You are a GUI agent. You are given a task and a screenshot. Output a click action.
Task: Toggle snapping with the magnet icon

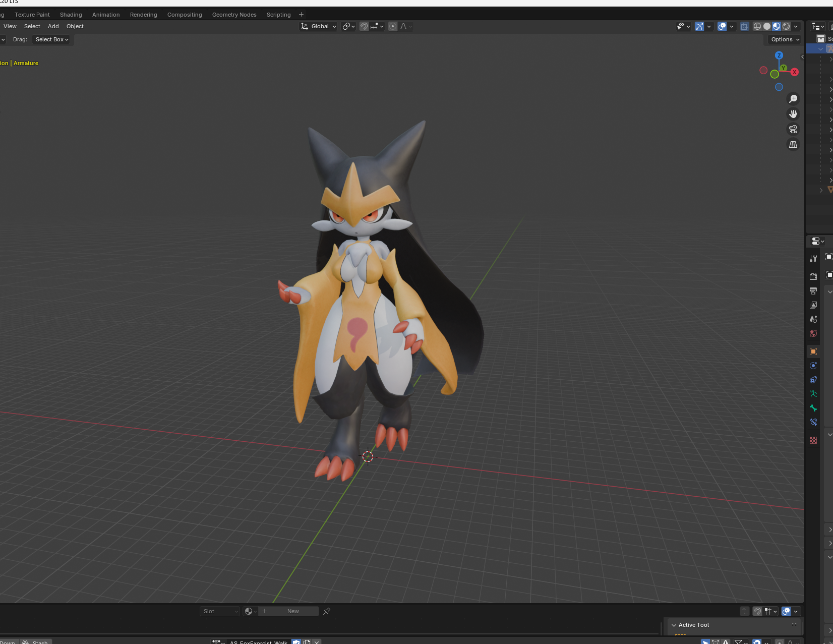[x=364, y=26]
